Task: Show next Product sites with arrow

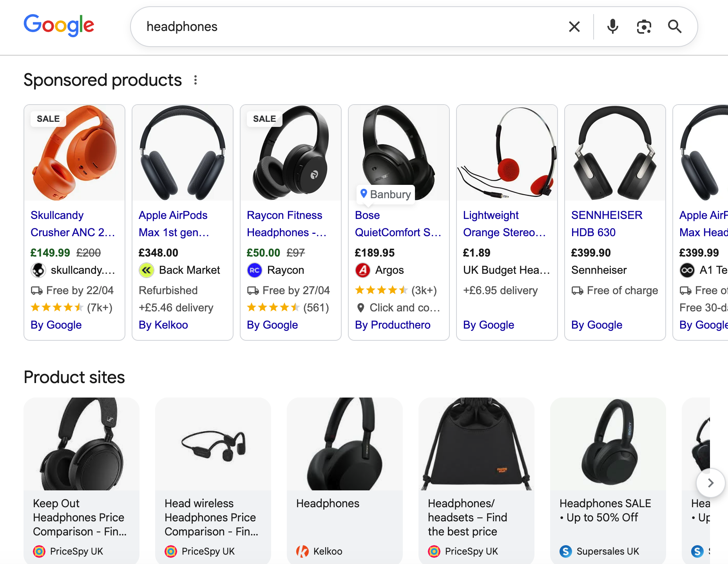Action: pos(710,483)
